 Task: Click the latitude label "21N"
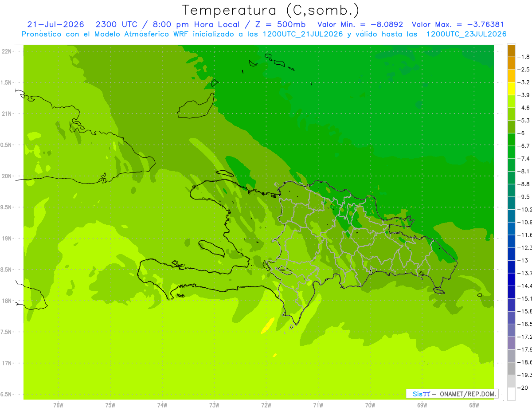tap(7, 114)
